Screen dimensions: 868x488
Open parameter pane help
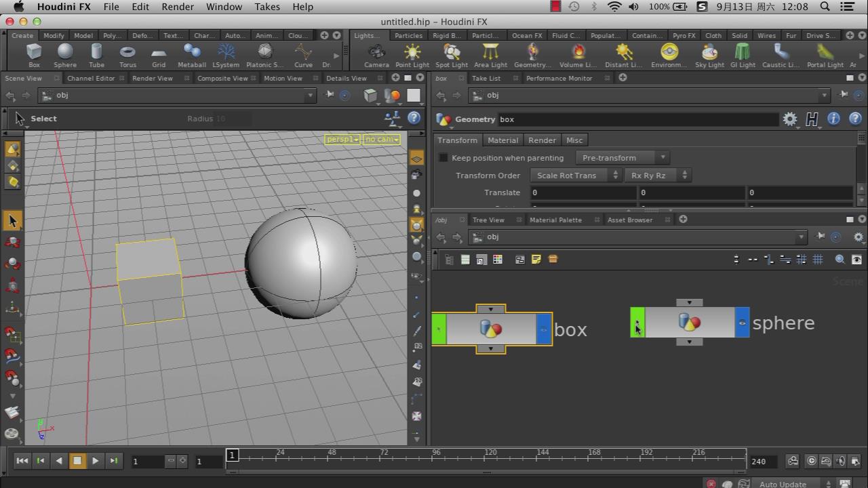pos(855,119)
